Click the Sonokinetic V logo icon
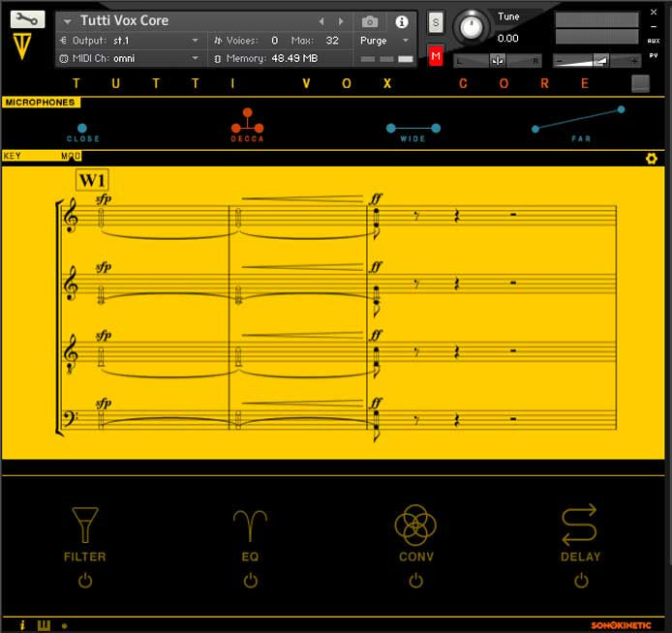Screen dimensions: 672x633 coord(22,46)
